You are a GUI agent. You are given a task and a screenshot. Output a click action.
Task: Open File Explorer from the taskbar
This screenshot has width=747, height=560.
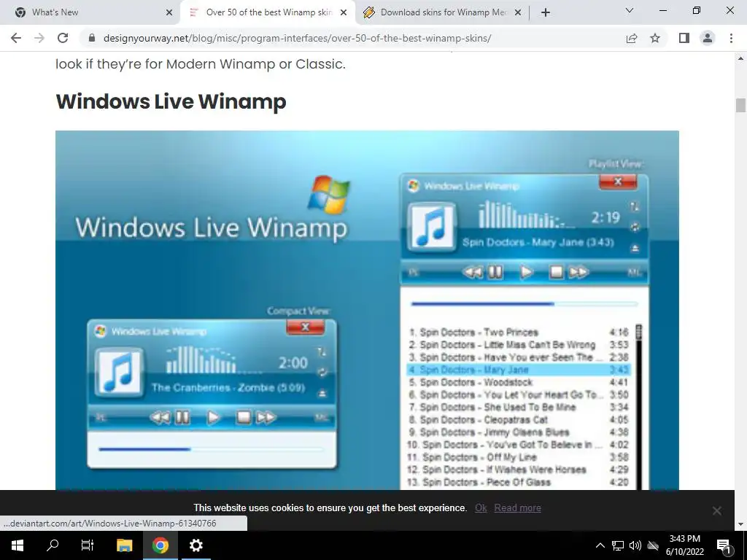tap(124, 545)
